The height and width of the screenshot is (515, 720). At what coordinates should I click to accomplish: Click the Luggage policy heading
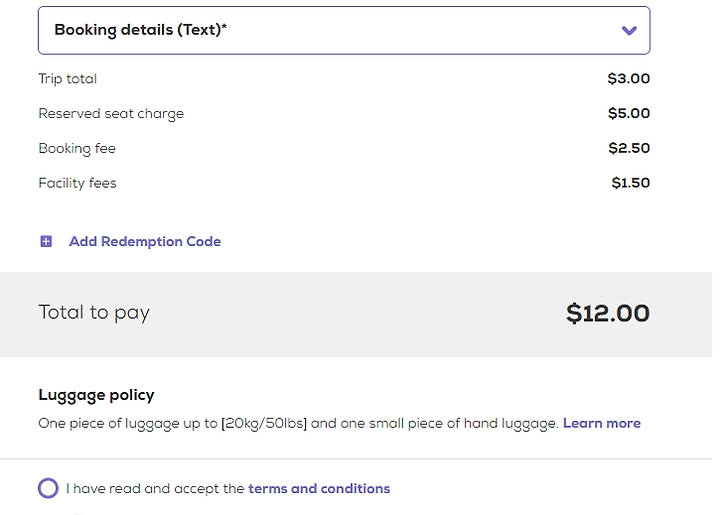click(x=96, y=395)
